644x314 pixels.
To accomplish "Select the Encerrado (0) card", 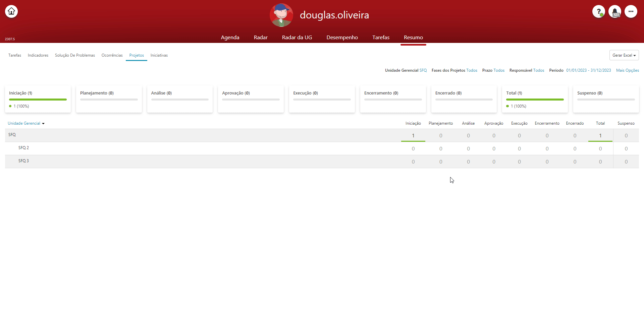I will (x=464, y=99).
